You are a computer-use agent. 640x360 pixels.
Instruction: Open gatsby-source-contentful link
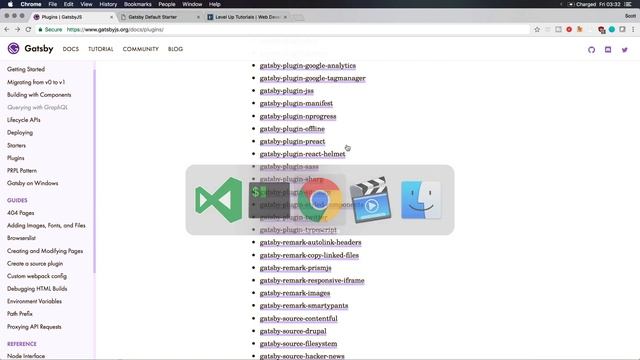(x=299, y=318)
